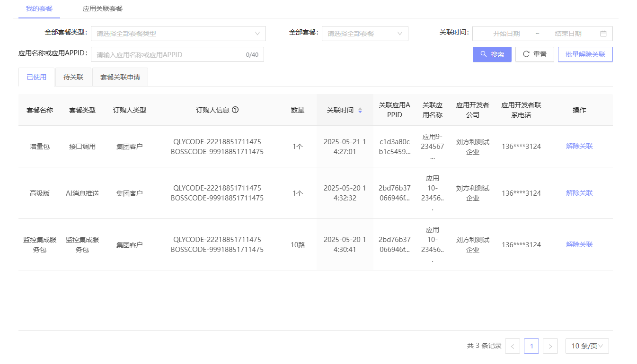
Task: Click the 订购人类型 column header
Action: tap(130, 110)
